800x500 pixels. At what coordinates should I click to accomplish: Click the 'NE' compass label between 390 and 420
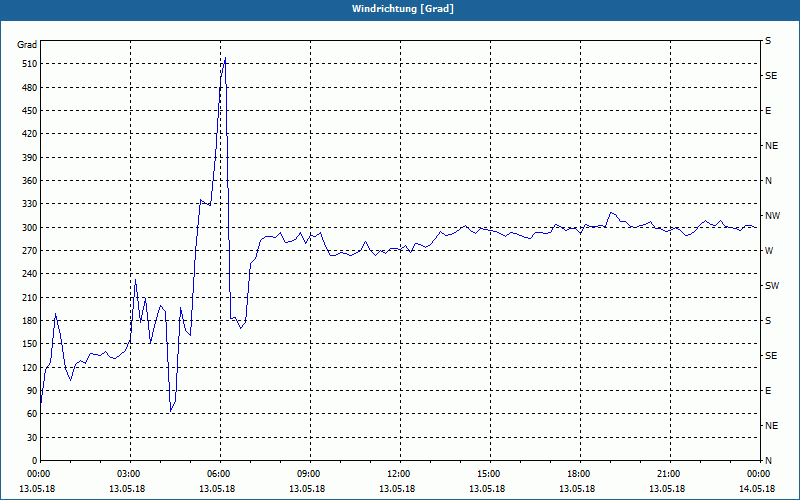(x=771, y=146)
